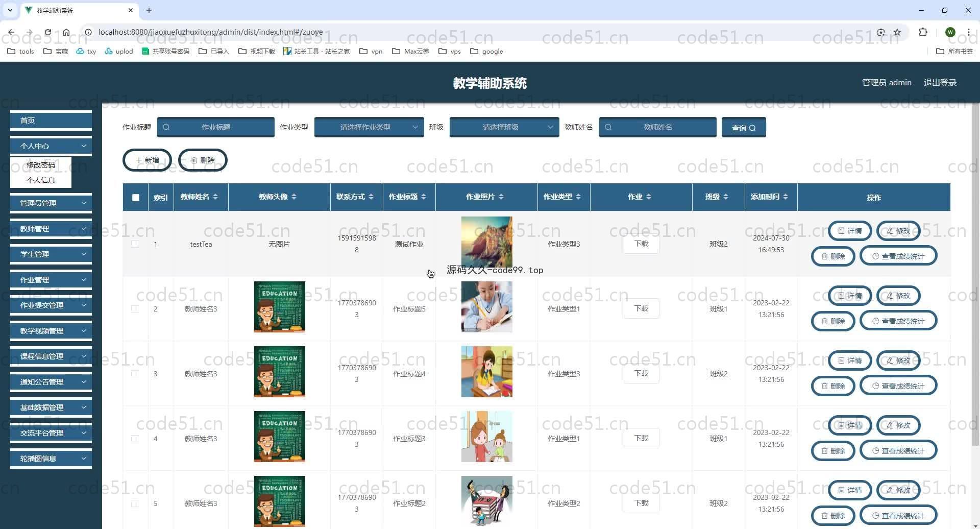Expand the 教学视频管理 sidebar menu
Image resolution: width=980 pixels, height=529 pixels.
[x=51, y=331]
